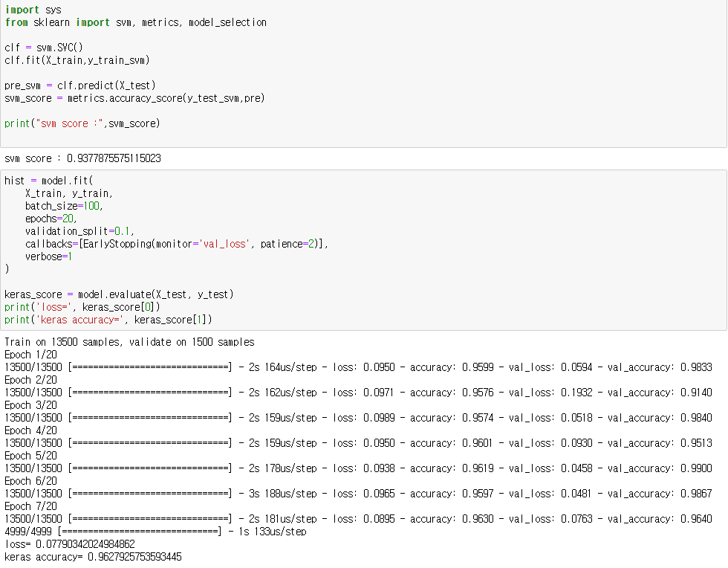The width and height of the screenshot is (728, 568).
Task: Click the 'Epoch 7/20' output label
Action: 30,506
